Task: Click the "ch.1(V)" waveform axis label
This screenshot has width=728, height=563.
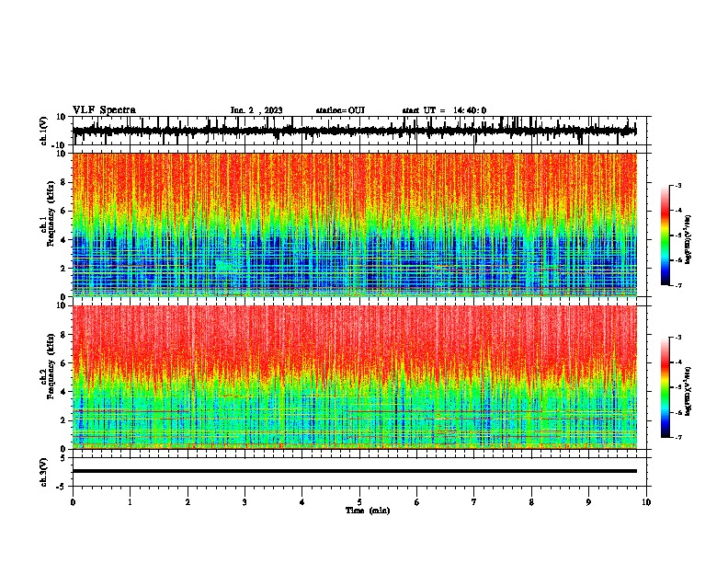Action: (x=44, y=131)
